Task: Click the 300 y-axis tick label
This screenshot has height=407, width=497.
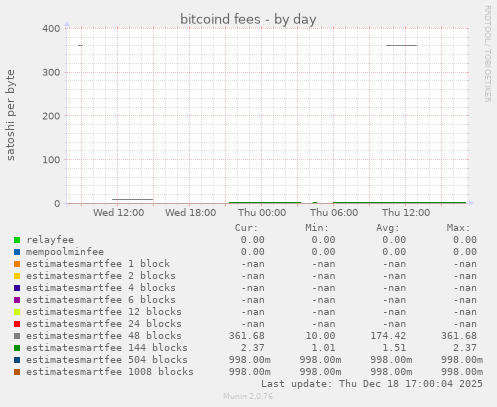Action: [51, 72]
